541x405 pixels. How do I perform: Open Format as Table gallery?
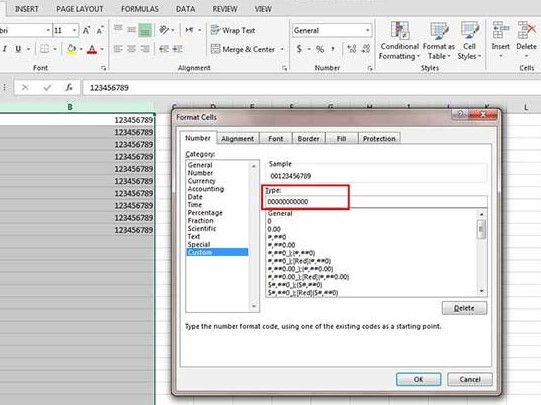439,41
